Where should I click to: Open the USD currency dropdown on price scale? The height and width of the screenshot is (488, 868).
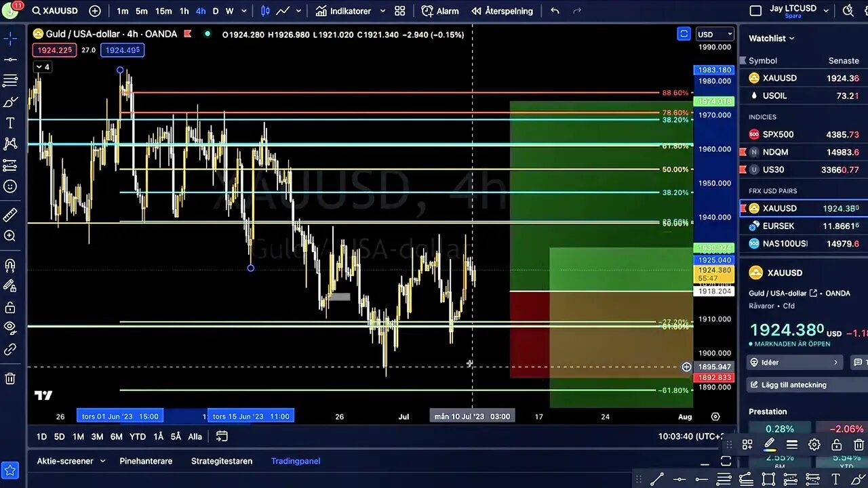pos(715,34)
